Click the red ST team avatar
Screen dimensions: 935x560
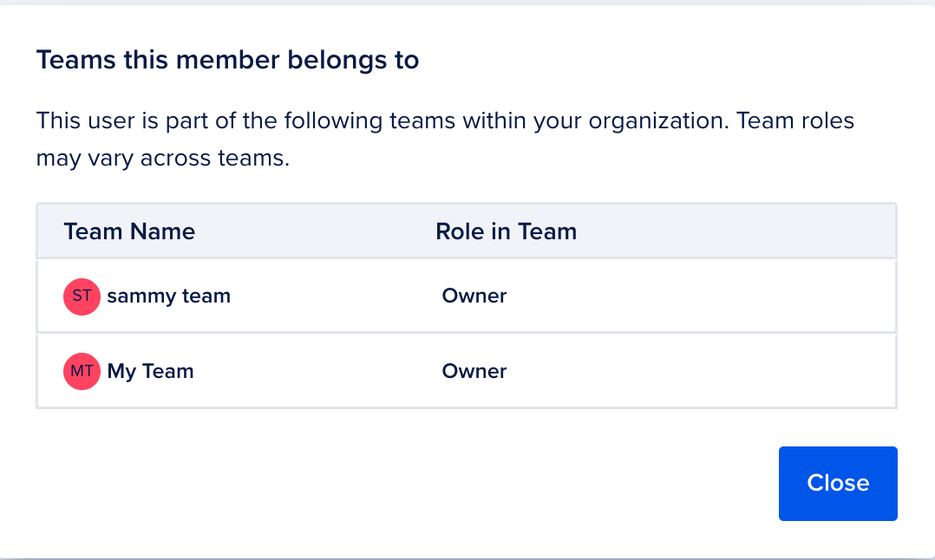pos(82,296)
